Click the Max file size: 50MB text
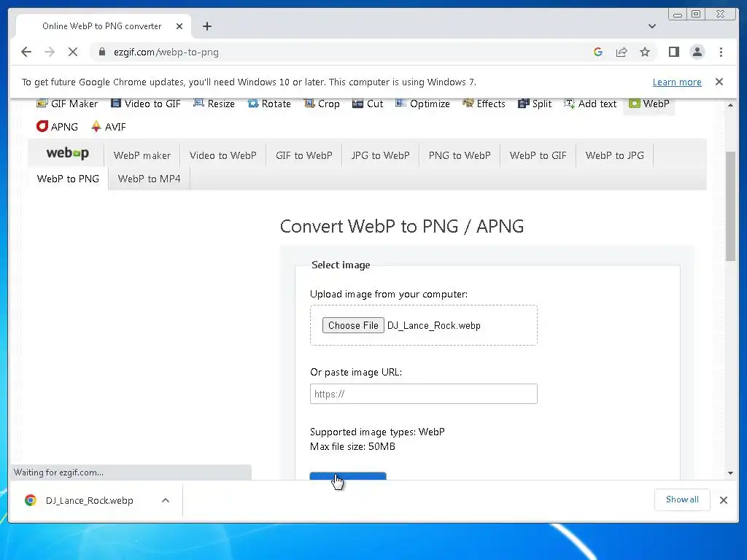 pos(352,447)
